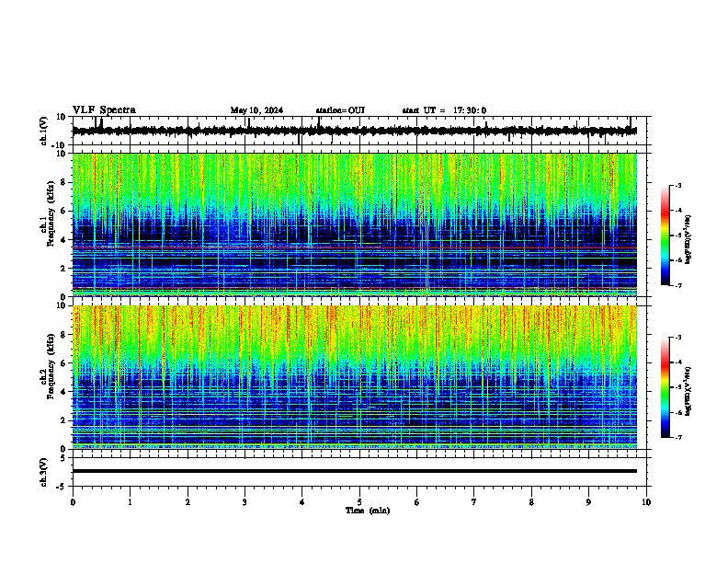Click the ch.1 color scale bar

[x=665, y=236]
